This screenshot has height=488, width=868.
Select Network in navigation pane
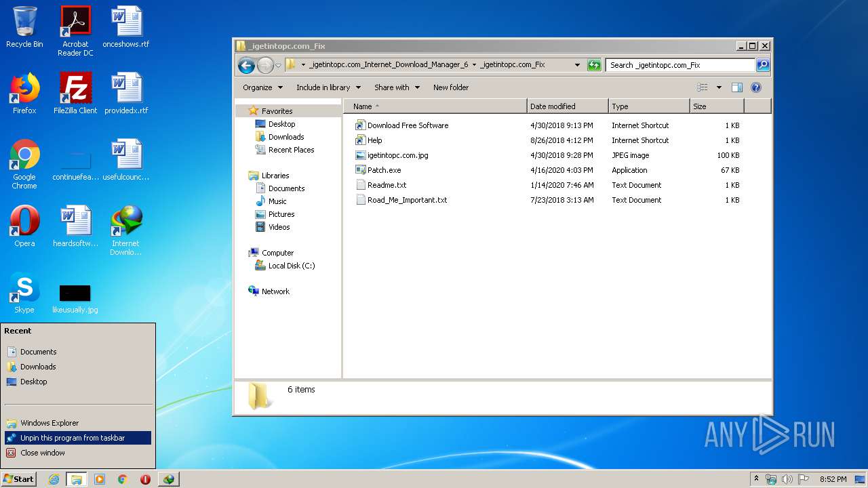275,291
